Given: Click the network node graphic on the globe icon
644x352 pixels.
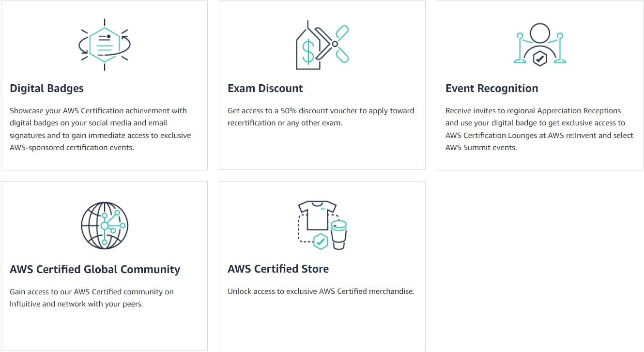Looking at the screenshot, I should 107,226.
